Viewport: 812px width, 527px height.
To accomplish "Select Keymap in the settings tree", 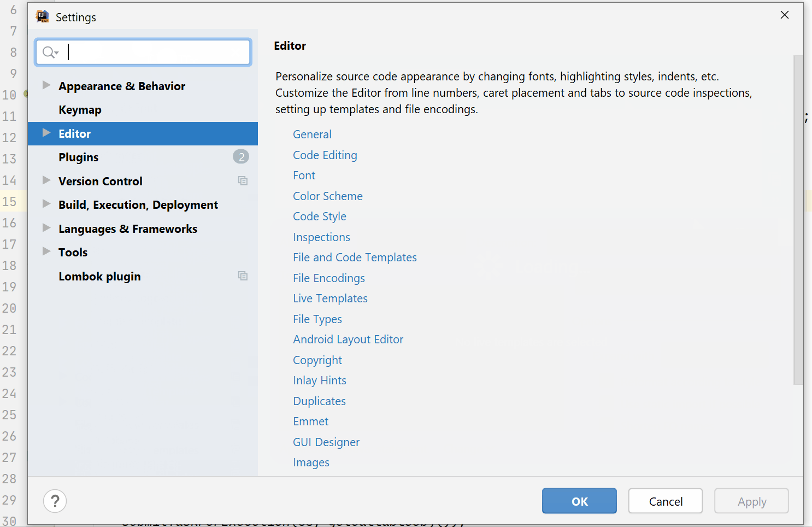I will 80,110.
